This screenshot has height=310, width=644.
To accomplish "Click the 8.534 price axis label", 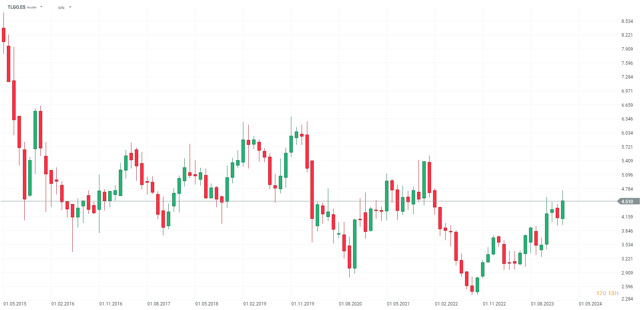I will pos(627,21).
